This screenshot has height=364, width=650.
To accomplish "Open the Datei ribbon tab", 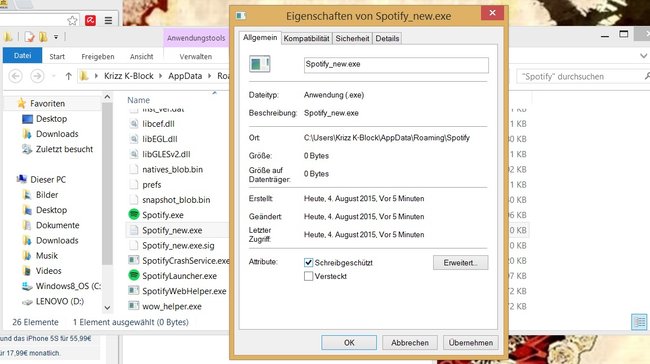I will [22, 56].
